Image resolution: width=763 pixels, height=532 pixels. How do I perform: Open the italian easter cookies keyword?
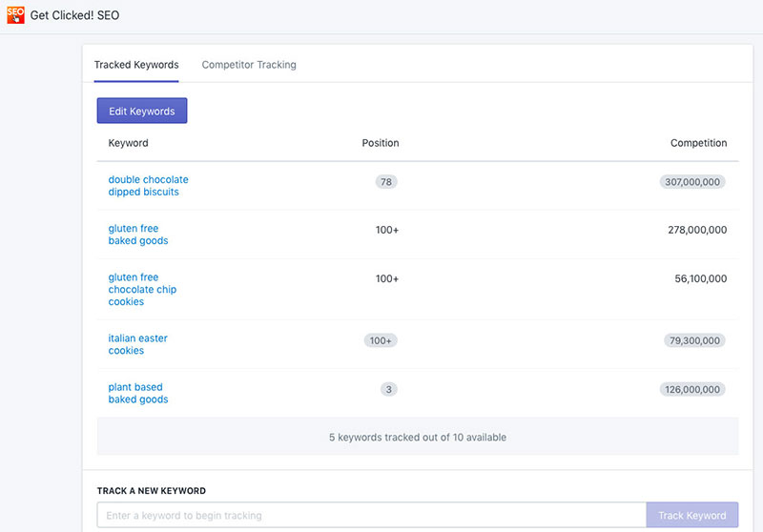pyautogui.click(x=137, y=344)
